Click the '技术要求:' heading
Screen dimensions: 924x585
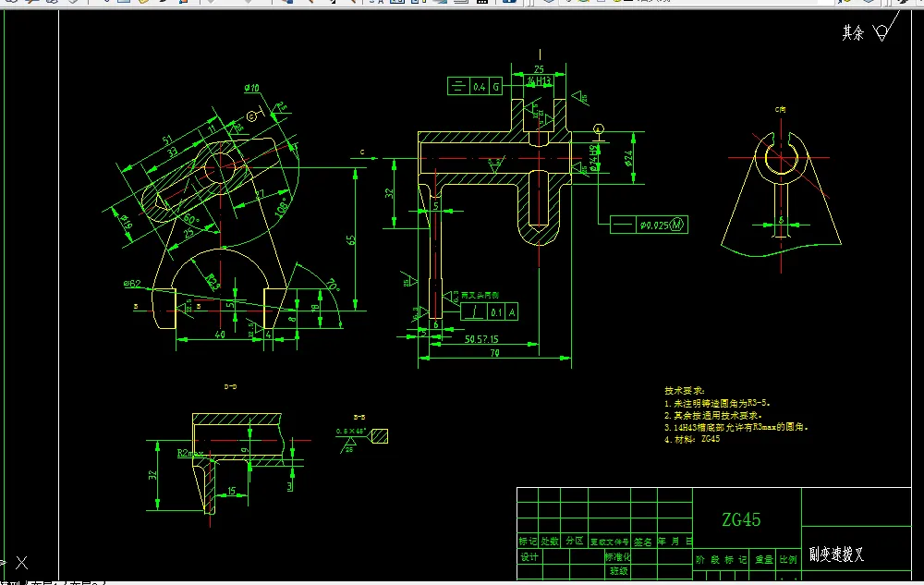point(685,391)
